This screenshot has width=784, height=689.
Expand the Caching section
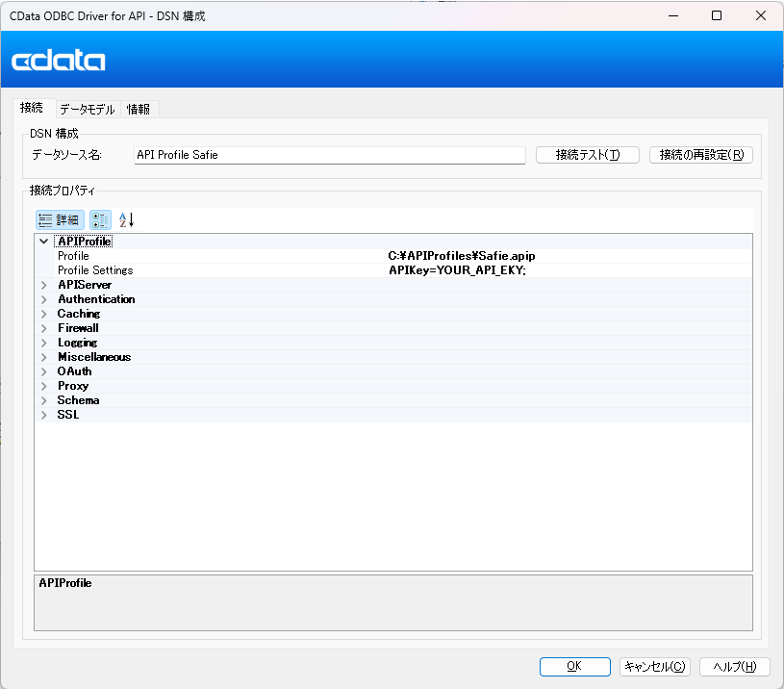43,313
